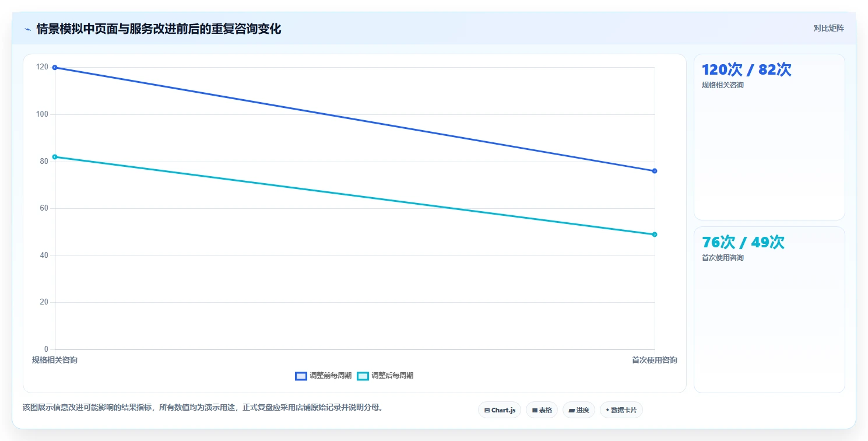
Task: Click the y-axis tick label 60
Action: [x=44, y=208]
